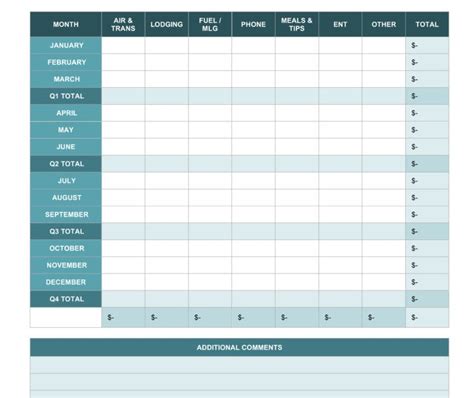474x398 pixels.
Task: Click the AUGUST row label
Action: tap(66, 198)
